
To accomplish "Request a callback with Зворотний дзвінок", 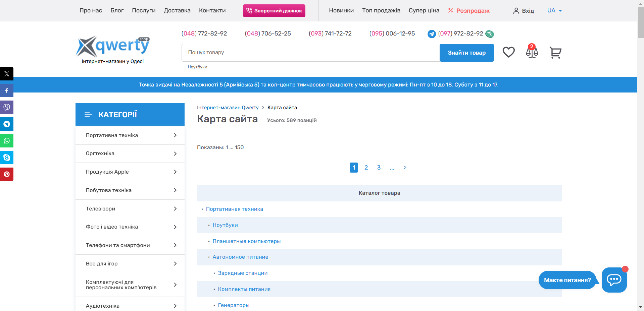I will click(x=274, y=11).
